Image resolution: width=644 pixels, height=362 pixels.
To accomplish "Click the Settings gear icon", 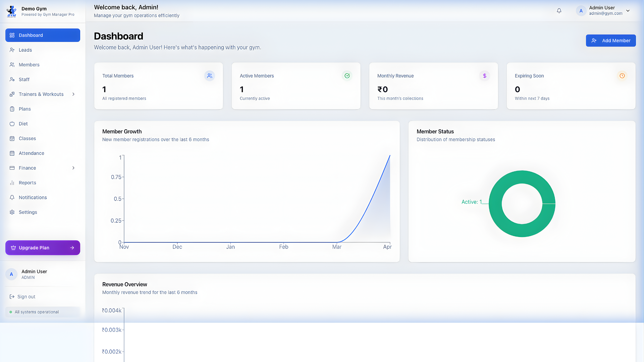I will (x=12, y=212).
